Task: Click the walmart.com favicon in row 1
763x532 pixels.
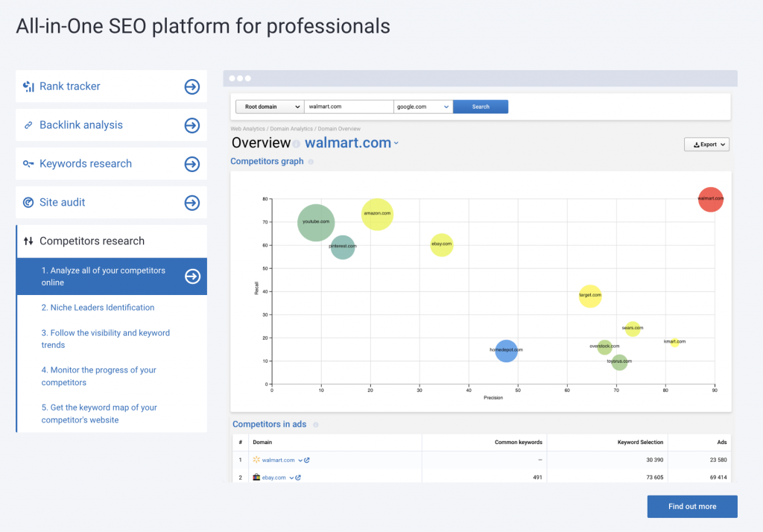Action: (256, 460)
